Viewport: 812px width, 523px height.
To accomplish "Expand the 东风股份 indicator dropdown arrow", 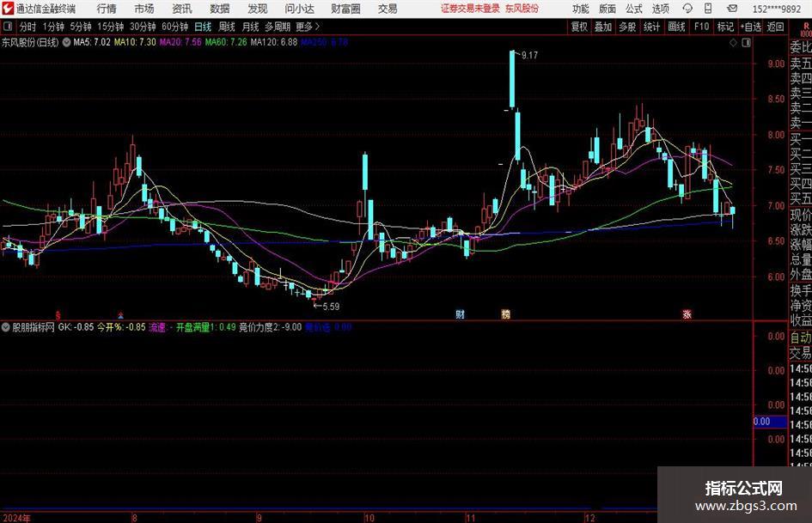I will 66,42.
